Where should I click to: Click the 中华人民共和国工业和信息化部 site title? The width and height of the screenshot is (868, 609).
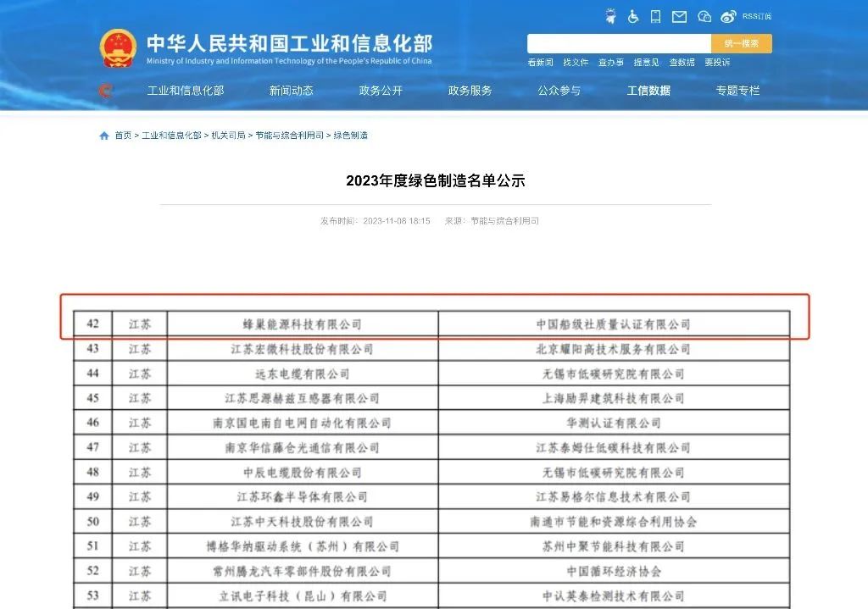tap(290, 43)
